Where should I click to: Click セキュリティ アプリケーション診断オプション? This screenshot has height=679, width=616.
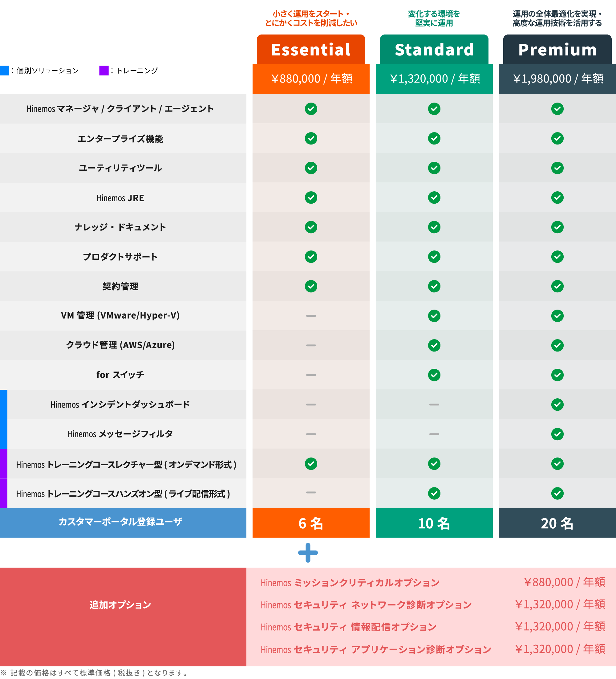(376, 650)
